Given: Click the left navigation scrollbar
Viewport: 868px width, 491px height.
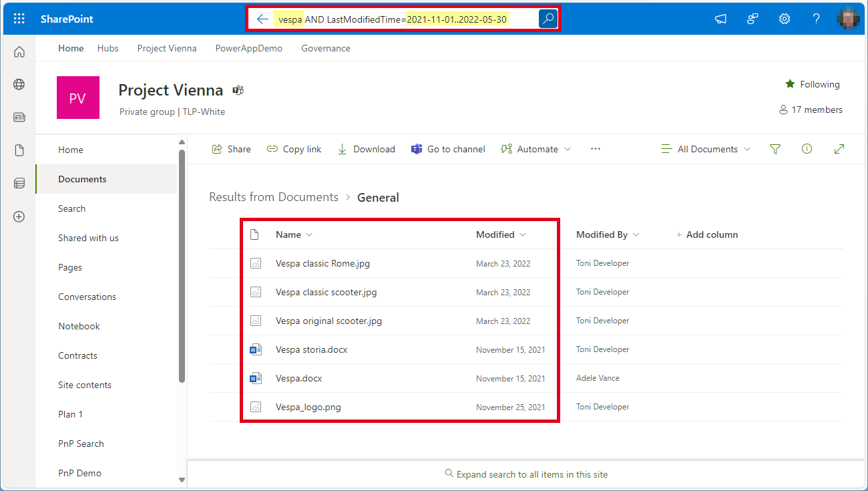Looking at the screenshot, I should click(x=181, y=261).
